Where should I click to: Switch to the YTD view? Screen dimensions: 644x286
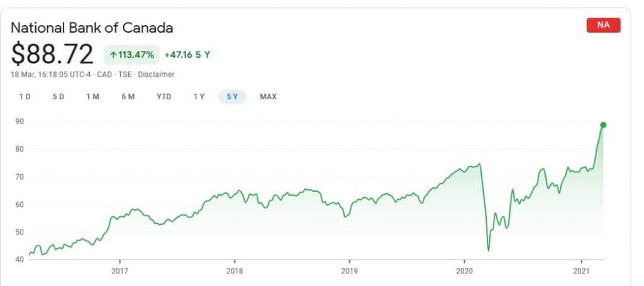pyautogui.click(x=164, y=97)
